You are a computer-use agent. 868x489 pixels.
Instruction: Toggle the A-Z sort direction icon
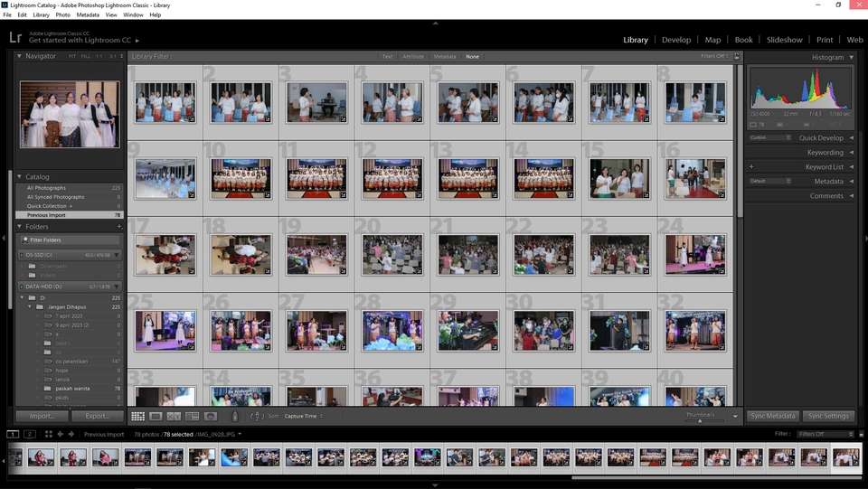point(257,416)
